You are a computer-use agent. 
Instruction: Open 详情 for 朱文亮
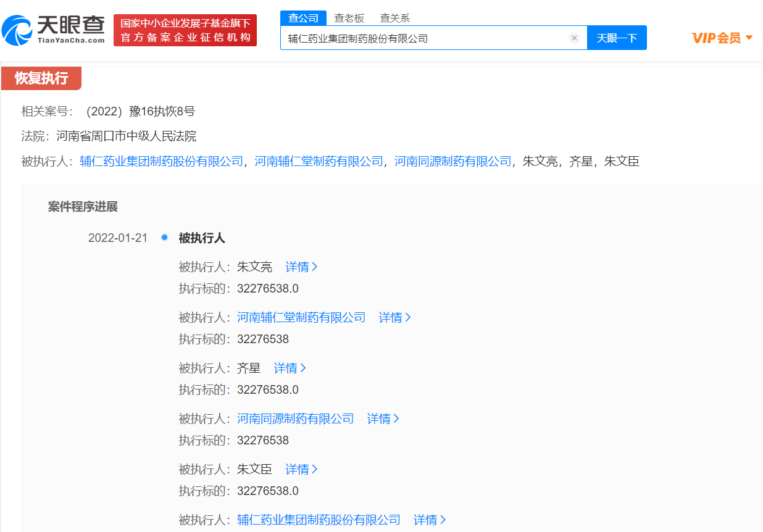pyautogui.click(x=301, y=267)
